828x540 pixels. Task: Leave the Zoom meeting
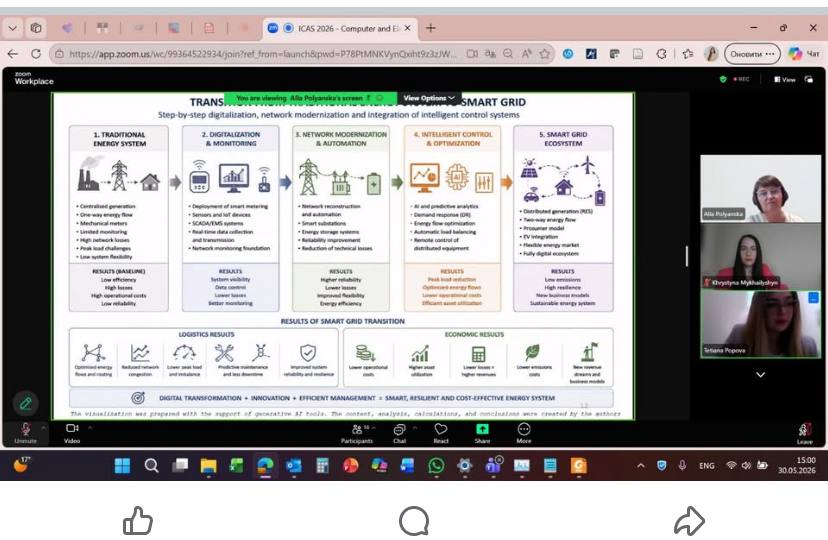(804, 433)
